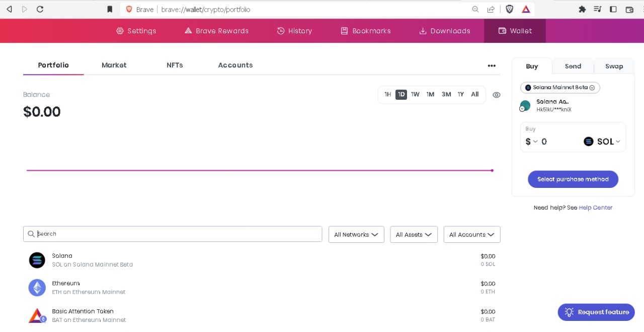Select the 3M chart timeframe

(446, 94)
